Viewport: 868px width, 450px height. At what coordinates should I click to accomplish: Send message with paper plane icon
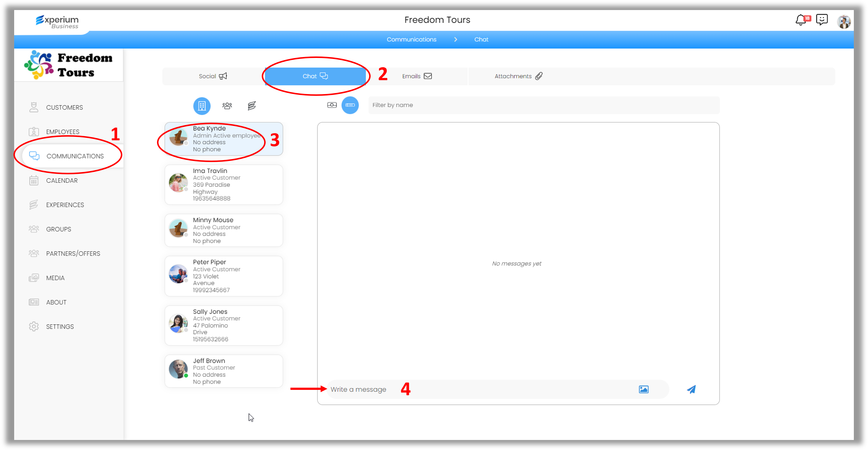(691, 390)
